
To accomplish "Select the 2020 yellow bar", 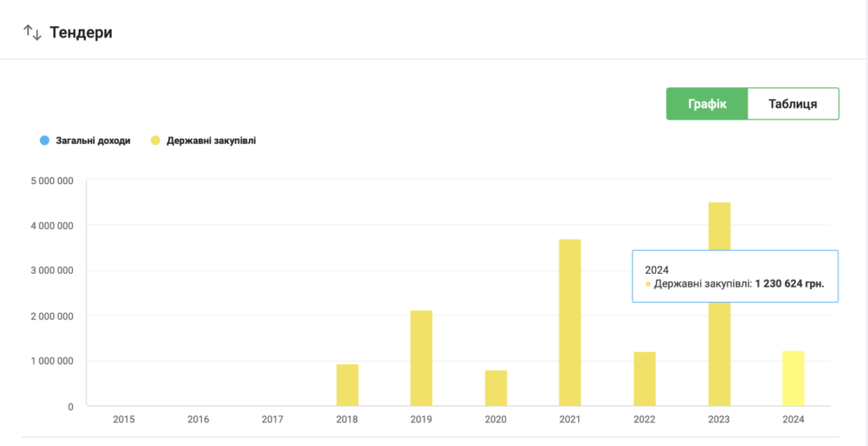I will click(x=496, y=388).
